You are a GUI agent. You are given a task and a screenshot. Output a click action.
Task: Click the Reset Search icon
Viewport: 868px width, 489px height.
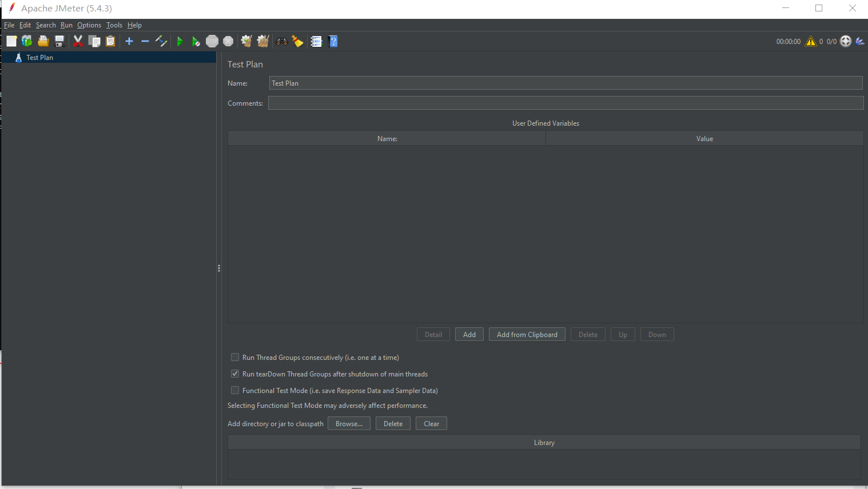pos(298,41)
